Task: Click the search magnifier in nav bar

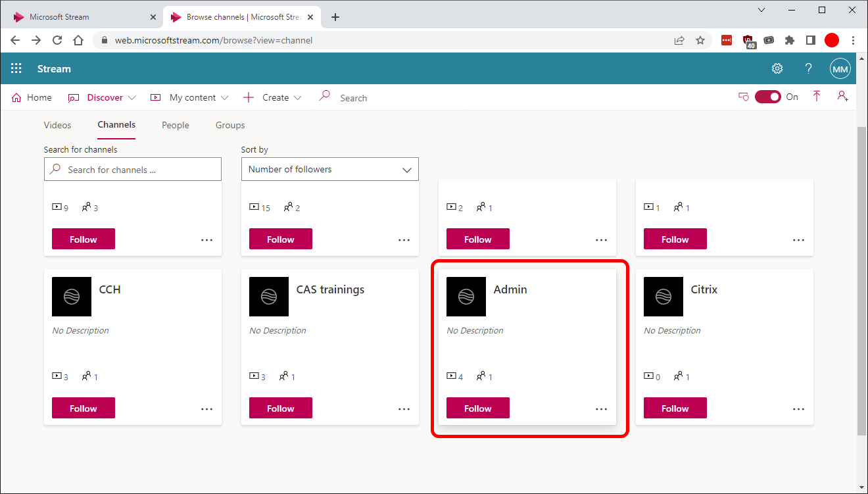Action: pyautogui.click(x=324, y=97)
